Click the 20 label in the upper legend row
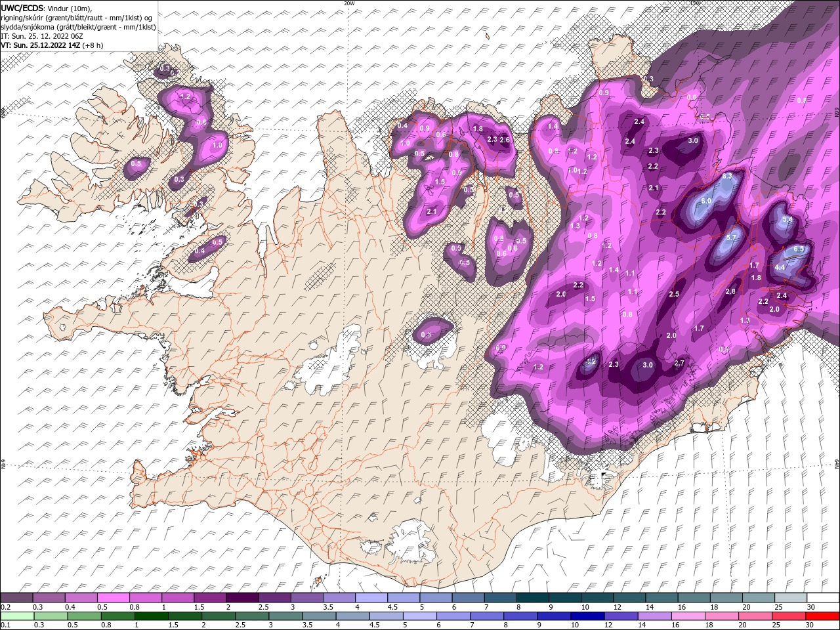Viewport: 840px width, 630px height. pyautogui.click(x=746, y=608)
